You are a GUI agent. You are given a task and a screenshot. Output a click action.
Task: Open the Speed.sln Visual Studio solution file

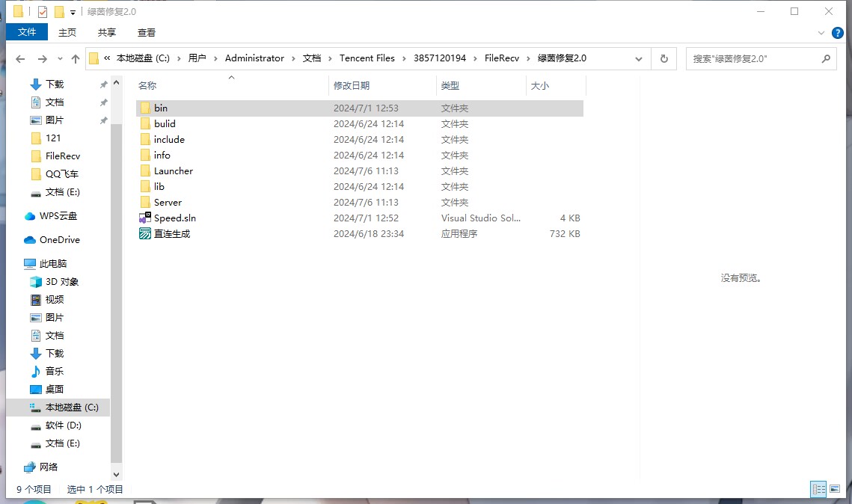pyautogui.click(x=174, y=218)
